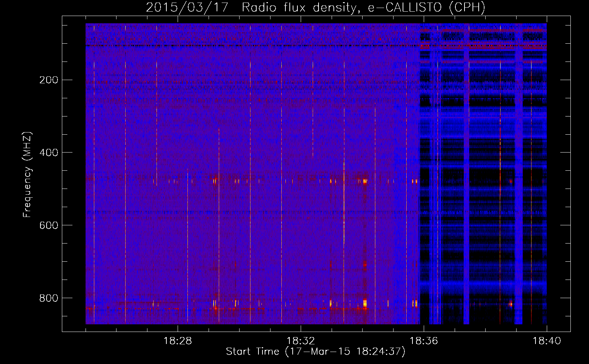Screen dimensions: 589x364
Task: Select the 18:32 time tick label
Action: click(x=301, y=341)
